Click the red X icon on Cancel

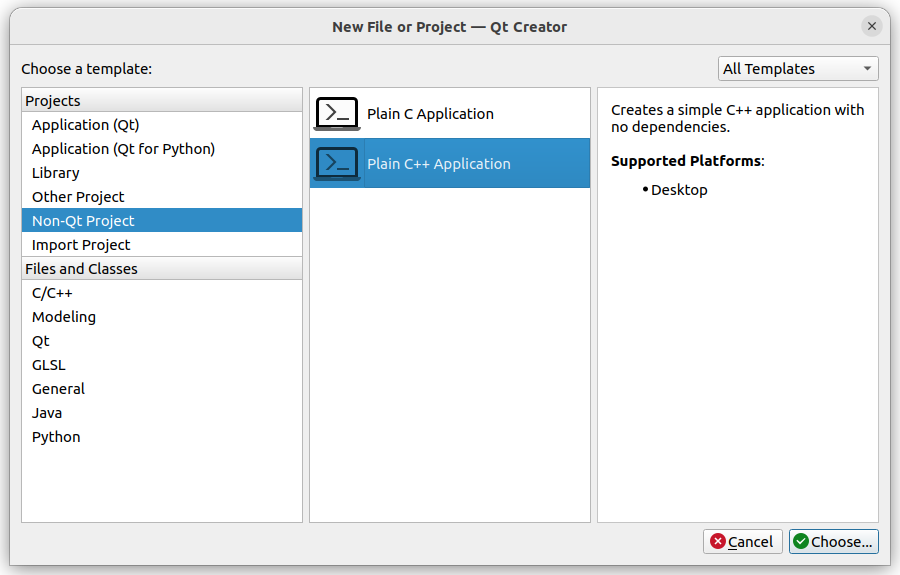[x=717, y=541]
